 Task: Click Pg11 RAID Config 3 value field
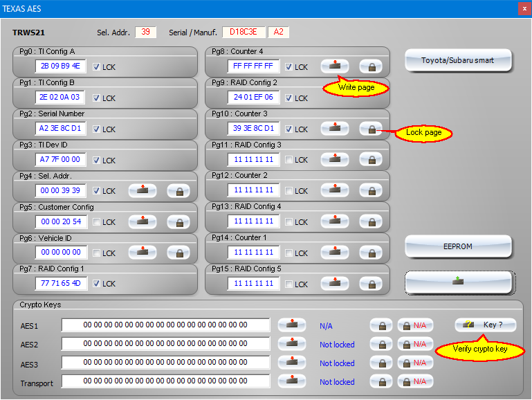click(x=253, y=159)
